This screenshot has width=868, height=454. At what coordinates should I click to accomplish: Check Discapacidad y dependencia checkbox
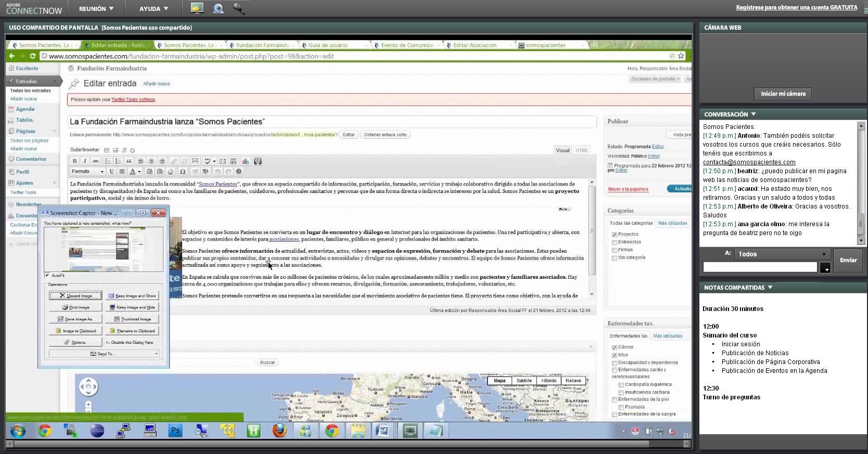point(615,363)
